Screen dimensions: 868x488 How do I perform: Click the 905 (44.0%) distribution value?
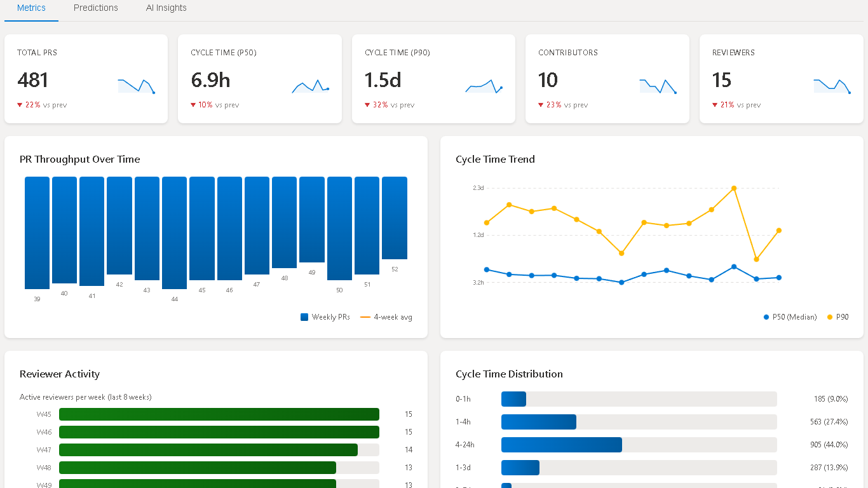pyautogui.click(x=829, y=445)
